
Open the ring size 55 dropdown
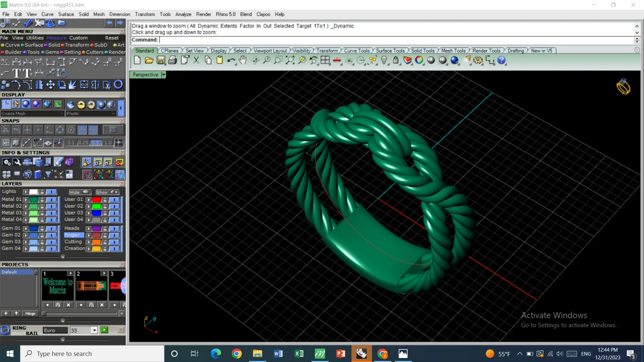pos(94,330)
